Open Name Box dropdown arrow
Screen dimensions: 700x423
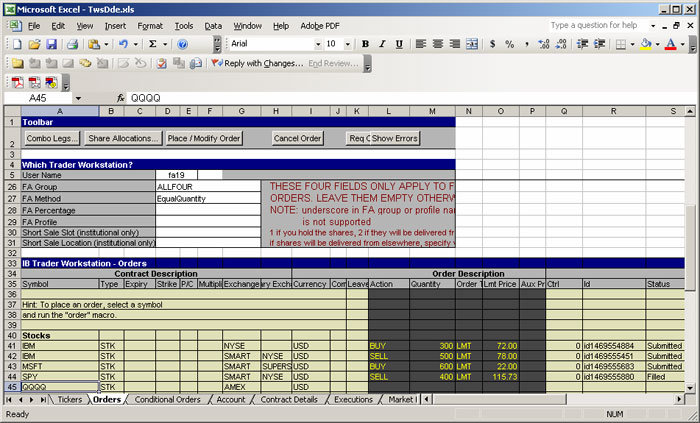[x=78, y=98]
